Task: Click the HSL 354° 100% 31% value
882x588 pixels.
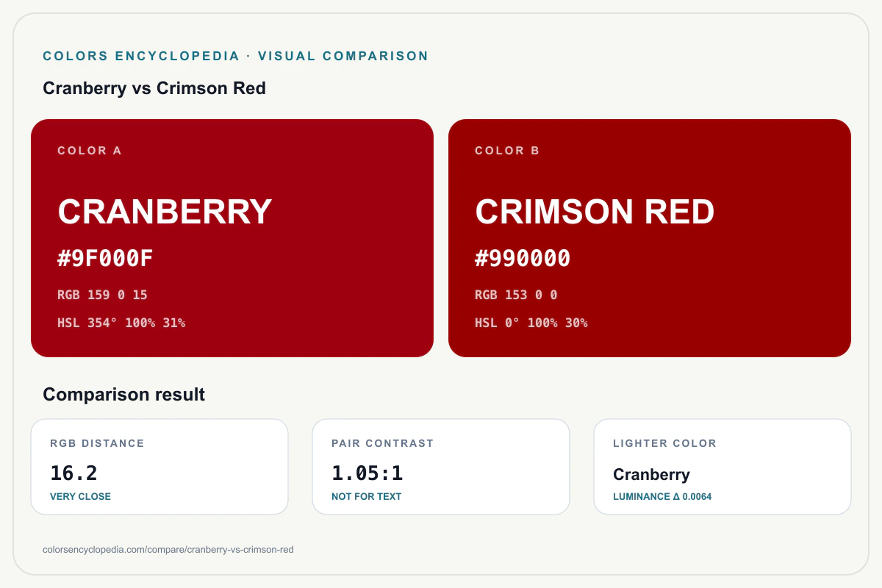Action: (121, 323)
